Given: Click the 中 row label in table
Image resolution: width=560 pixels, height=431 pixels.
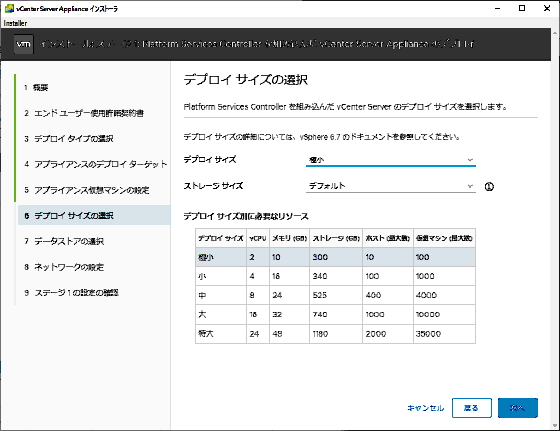Looking at the screenshot, I should click(202, 295).
